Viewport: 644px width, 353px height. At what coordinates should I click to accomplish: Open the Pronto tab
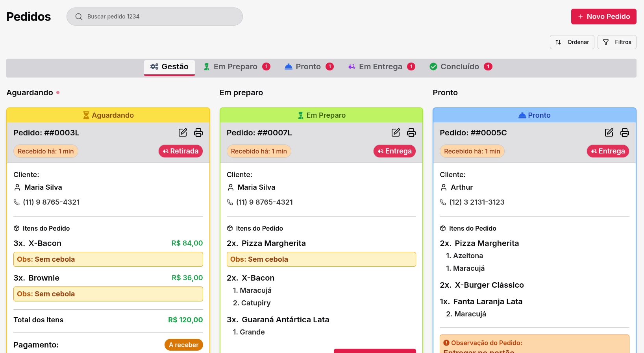309,67
